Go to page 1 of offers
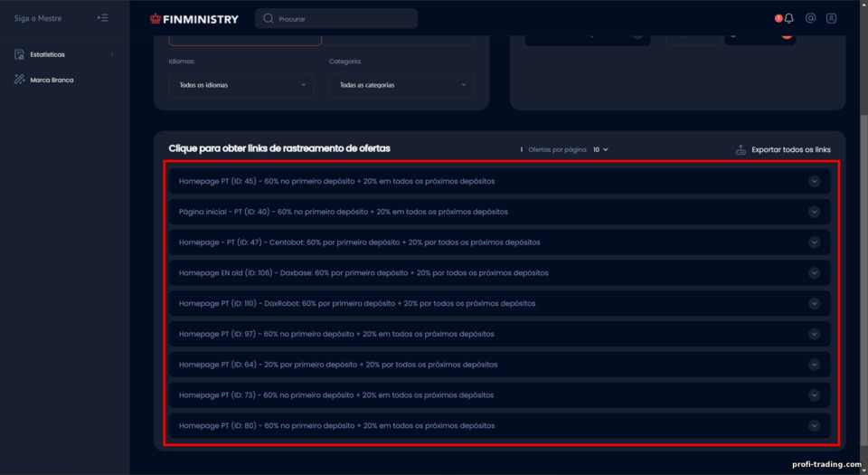 tap(521, 149)
